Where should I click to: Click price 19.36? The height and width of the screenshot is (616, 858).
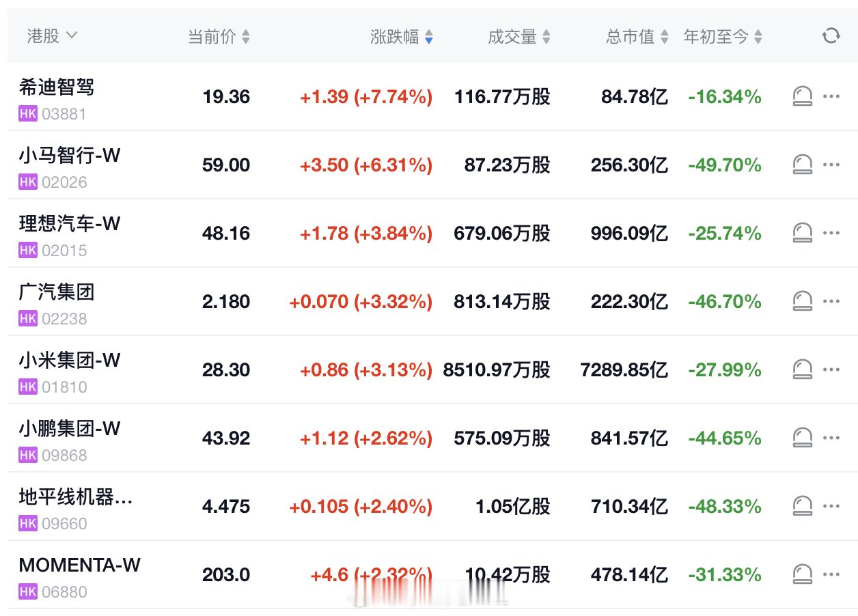coord(226,97)
